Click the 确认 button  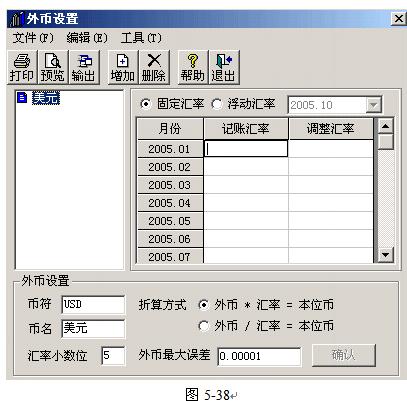[344, 355]
